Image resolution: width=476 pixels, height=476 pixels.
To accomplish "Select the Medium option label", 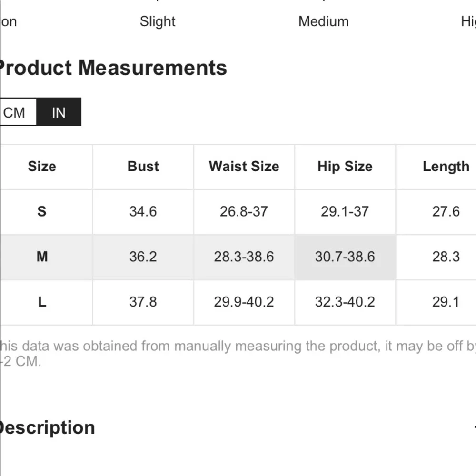I will click(x=323, y=21).
